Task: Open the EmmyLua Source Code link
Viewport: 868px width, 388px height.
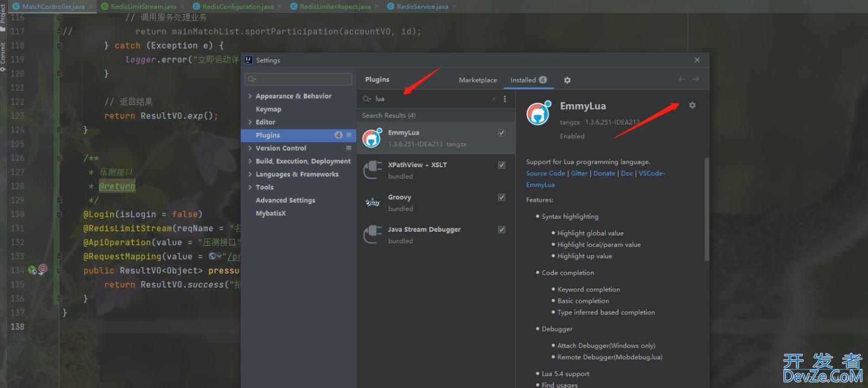Action: (545, 173)
